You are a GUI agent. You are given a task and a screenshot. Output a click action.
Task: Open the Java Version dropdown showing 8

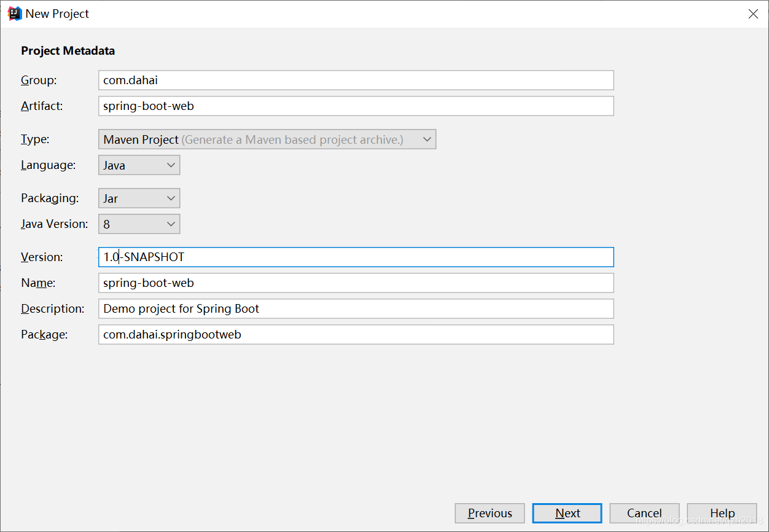tap(139, 224)
